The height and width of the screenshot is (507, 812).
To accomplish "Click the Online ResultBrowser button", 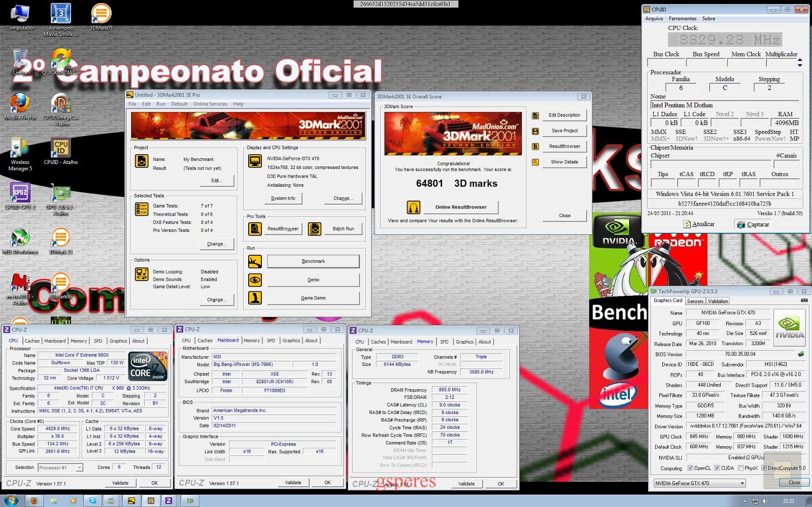I will pos(461,207).
